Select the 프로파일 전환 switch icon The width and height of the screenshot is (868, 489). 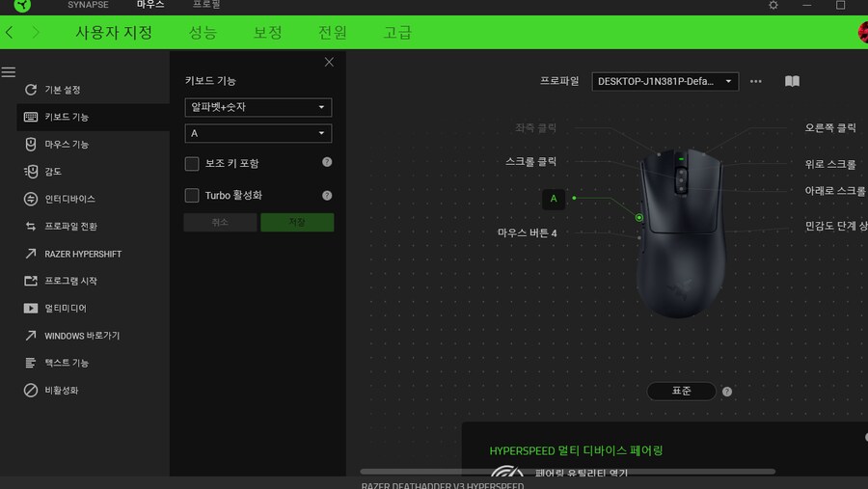(x=31, y=226)
